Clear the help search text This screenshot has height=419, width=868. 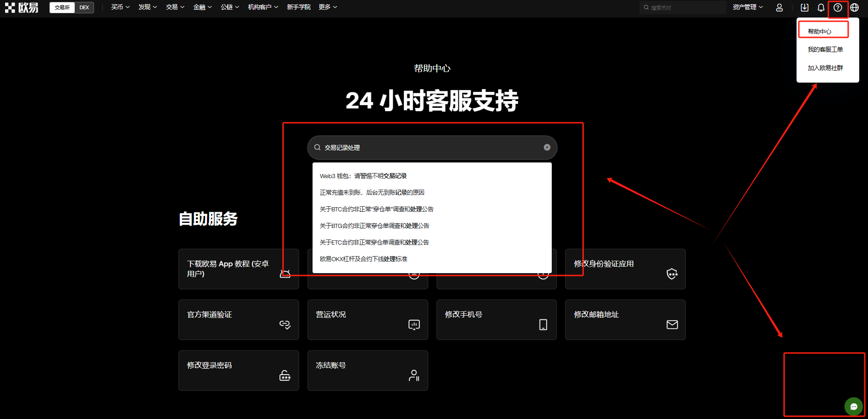click(x=547, y=147)
